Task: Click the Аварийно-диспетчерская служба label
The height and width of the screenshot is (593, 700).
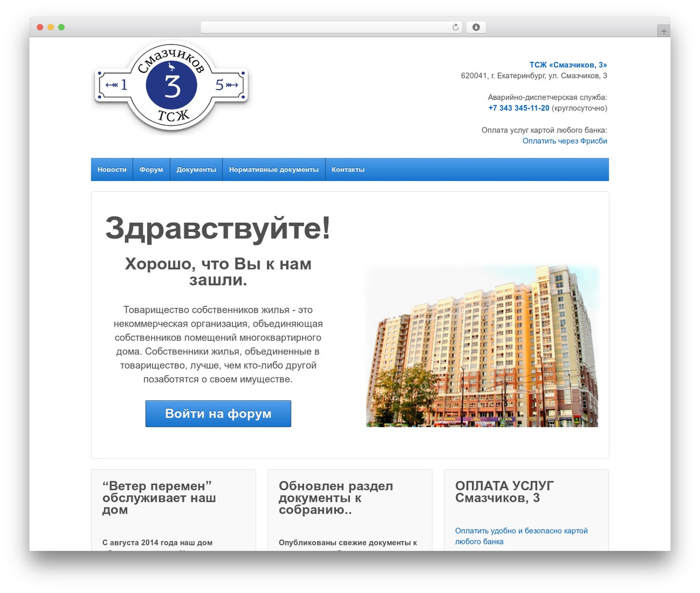Action: pos(547,97)
